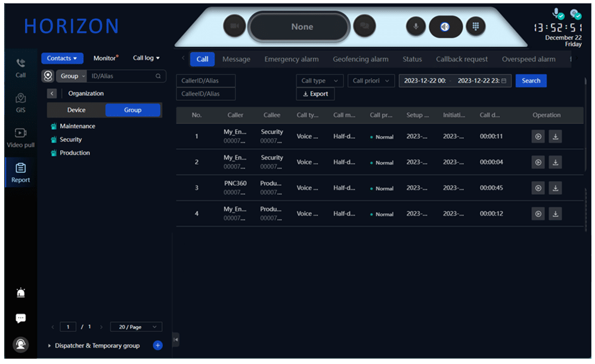The height and width of the screenshot is (364, 595).
Task: Expand the Call priority dropdown
Action: [371, 81]
